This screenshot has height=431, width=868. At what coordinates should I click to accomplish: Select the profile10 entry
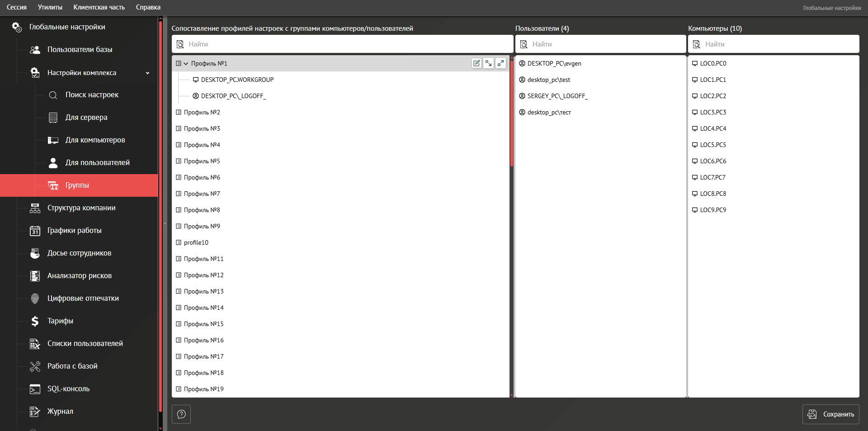(196, 243)
